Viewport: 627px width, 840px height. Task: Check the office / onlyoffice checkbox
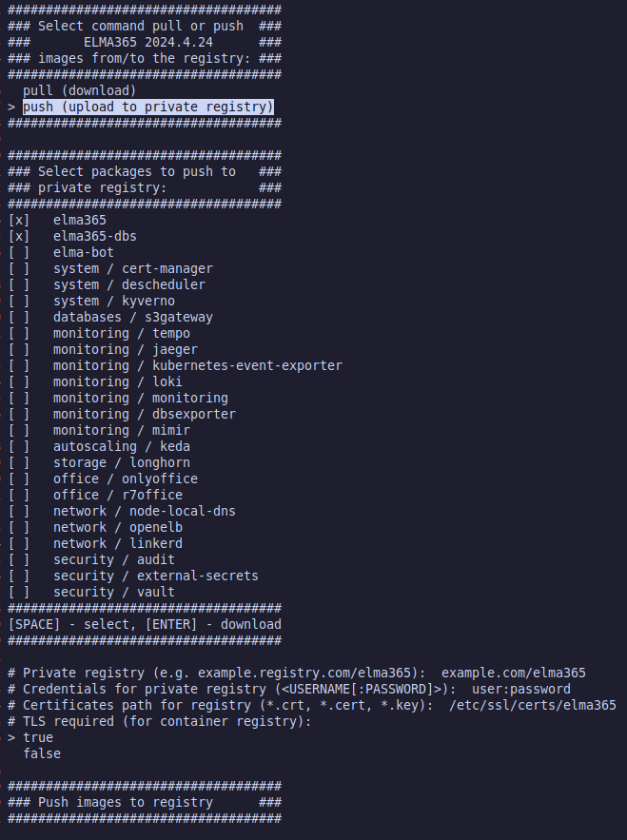[18, 479]
